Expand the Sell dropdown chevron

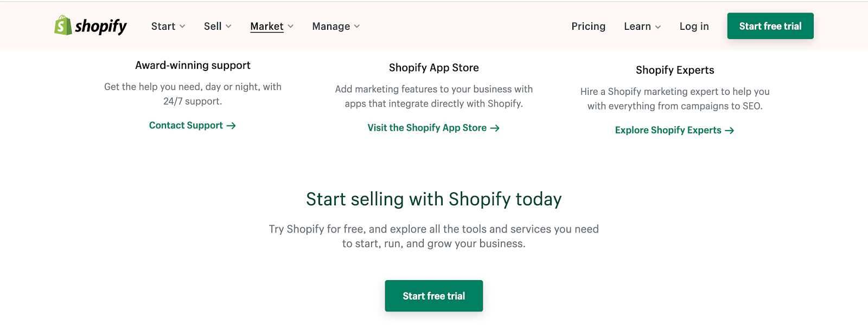(228, 27)
